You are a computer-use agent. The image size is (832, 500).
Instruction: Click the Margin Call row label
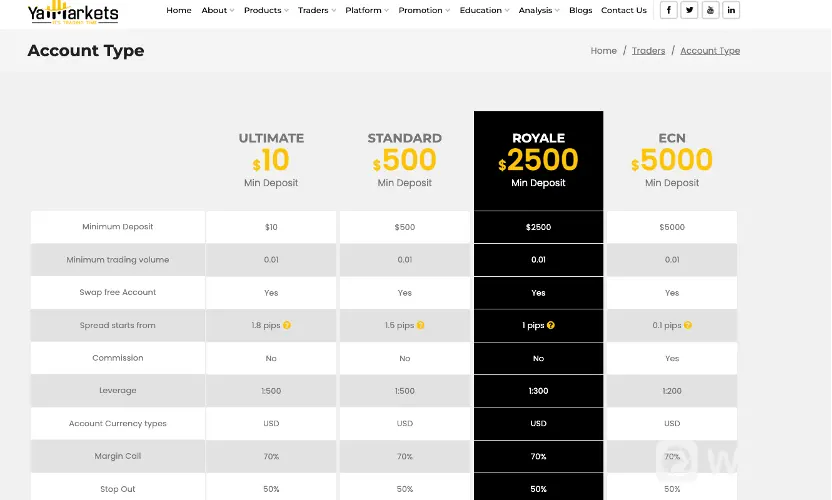[118, 456]
